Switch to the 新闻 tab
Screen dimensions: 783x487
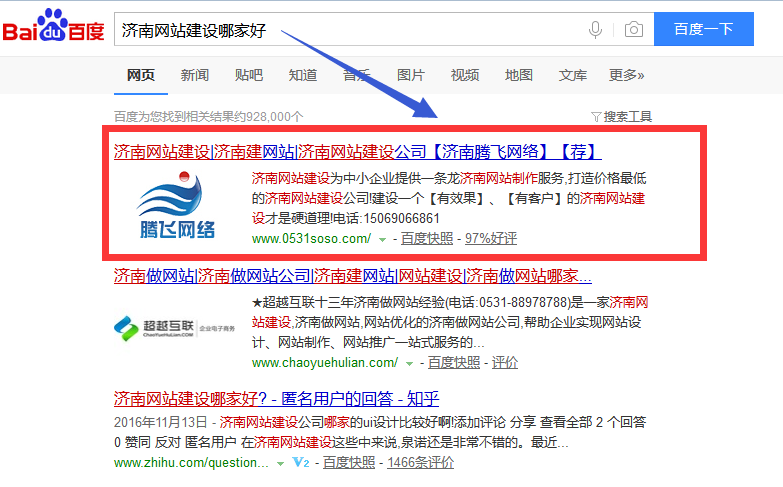pyautogui.click(x=195, y=75)
